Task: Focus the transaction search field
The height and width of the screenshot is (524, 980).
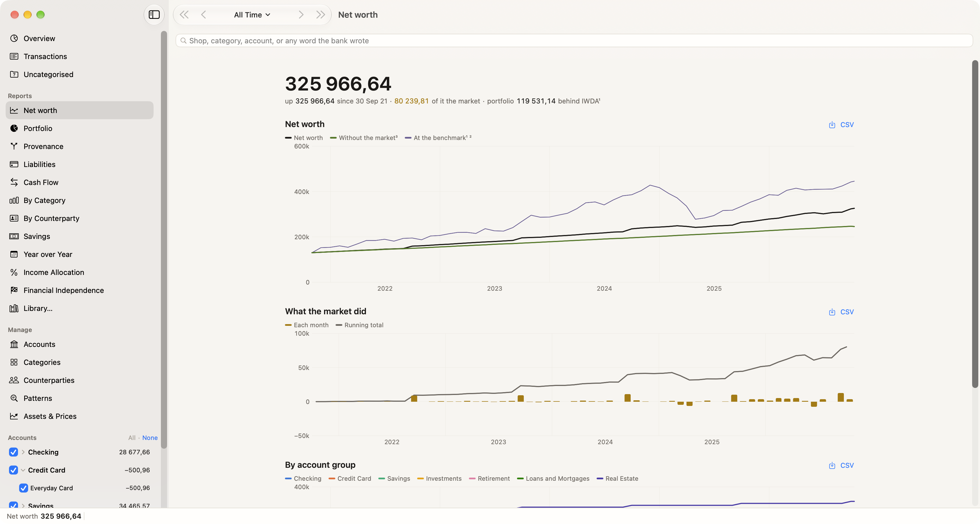Action: point(574,41)
